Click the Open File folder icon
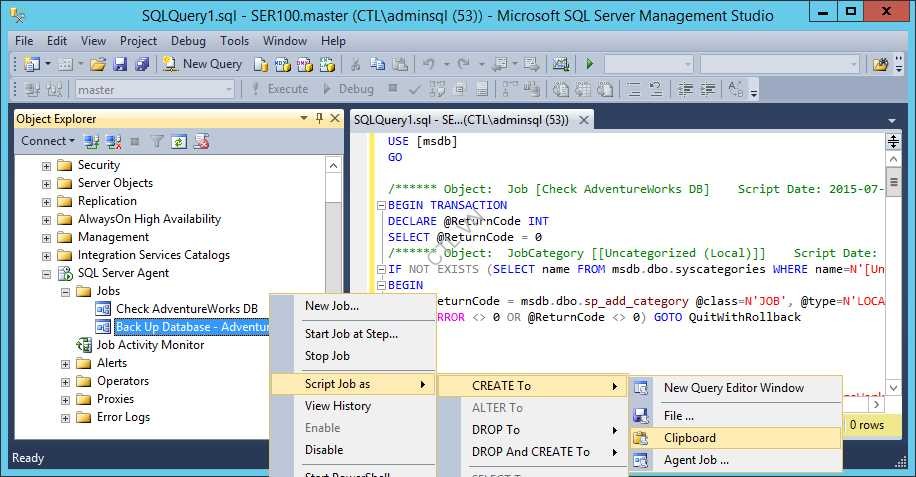Image resolution: width=916 pixels, height=477 pixels. pos(98,64)
